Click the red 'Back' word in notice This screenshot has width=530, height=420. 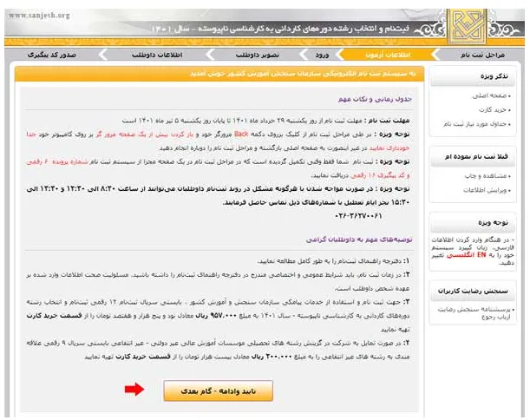[241, 134]
